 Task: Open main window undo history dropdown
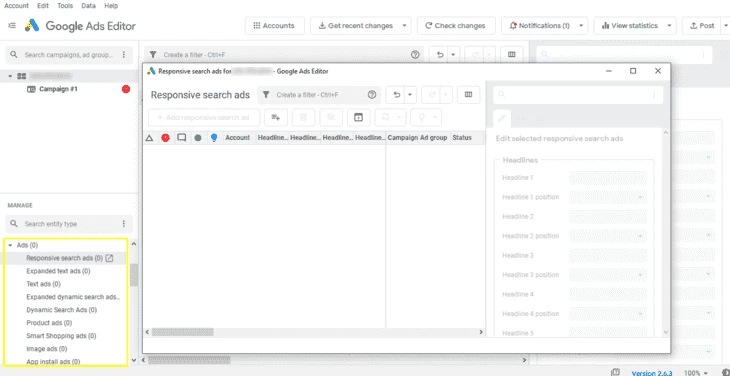(453, 55)
